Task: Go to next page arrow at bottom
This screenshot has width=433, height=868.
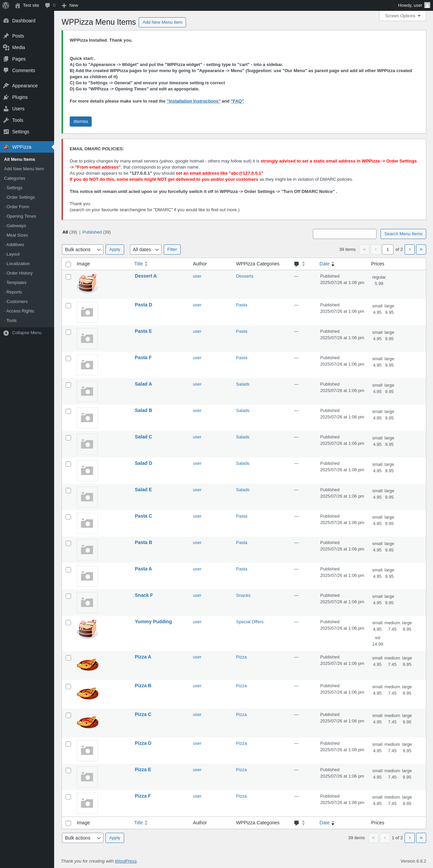Action: pyautogui.click(x=410, y=838)
